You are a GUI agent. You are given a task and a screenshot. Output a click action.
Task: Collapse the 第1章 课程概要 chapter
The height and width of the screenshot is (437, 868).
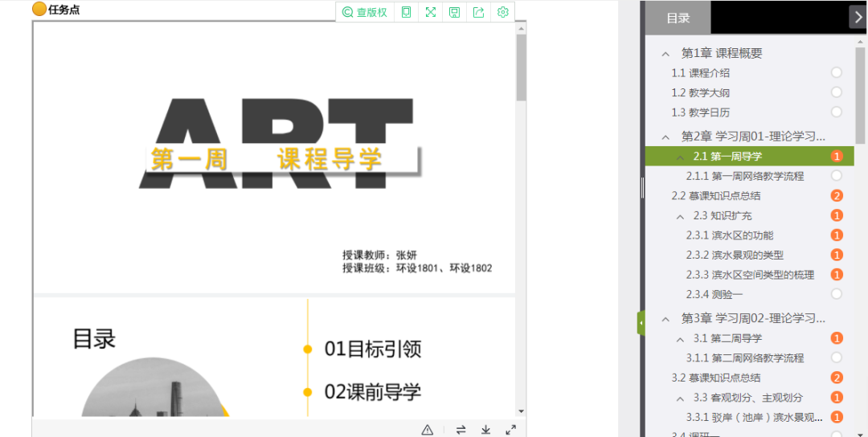[x=665, y=54]
